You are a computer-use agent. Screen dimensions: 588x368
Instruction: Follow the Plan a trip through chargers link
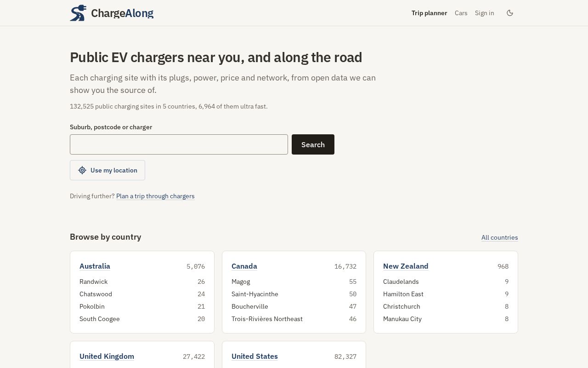click(155, 196)
